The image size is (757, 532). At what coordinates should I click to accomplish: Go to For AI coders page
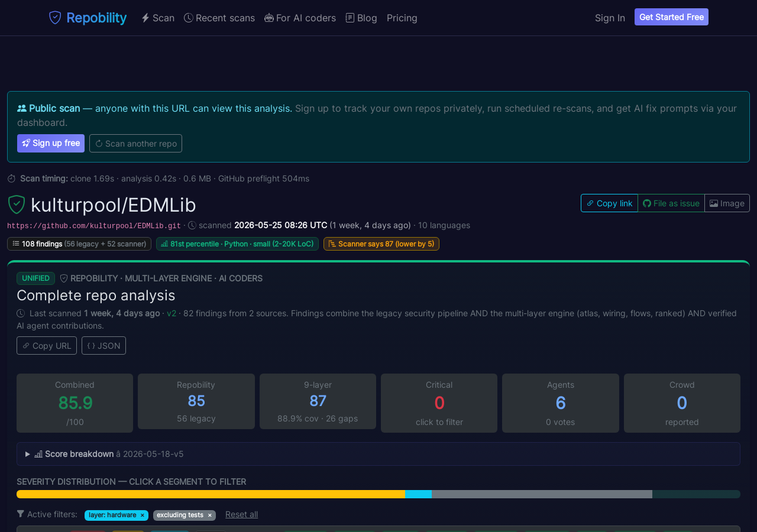pos(300,18)
